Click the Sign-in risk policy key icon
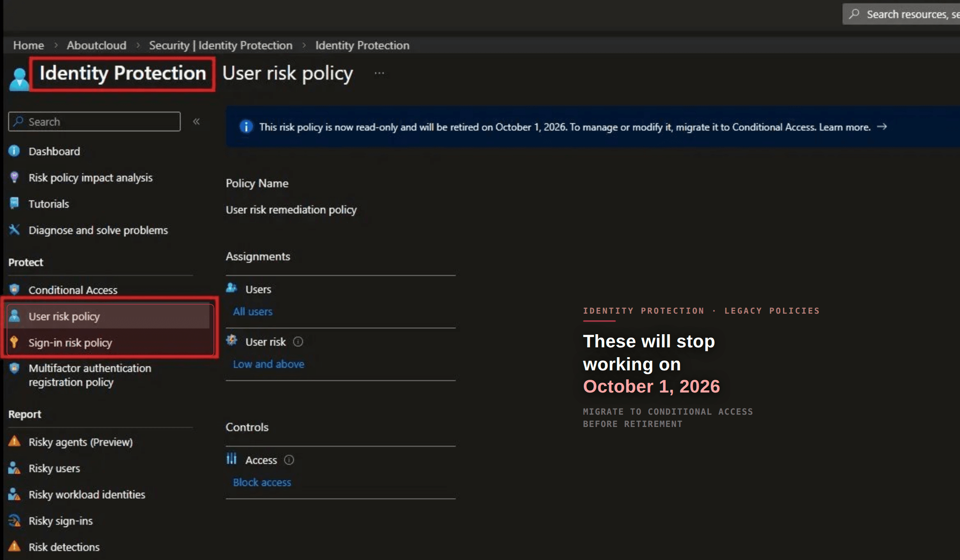The image size is (960, 560). 14,342
